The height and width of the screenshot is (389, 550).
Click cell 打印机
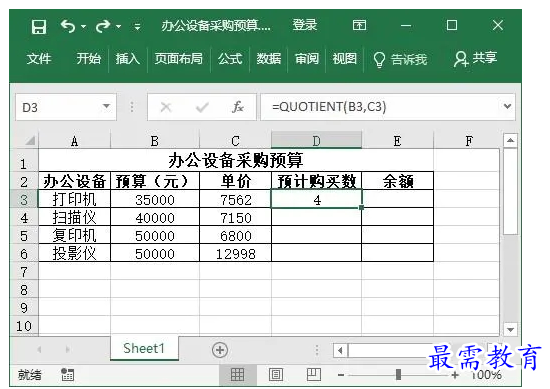[x=74, y=199]
